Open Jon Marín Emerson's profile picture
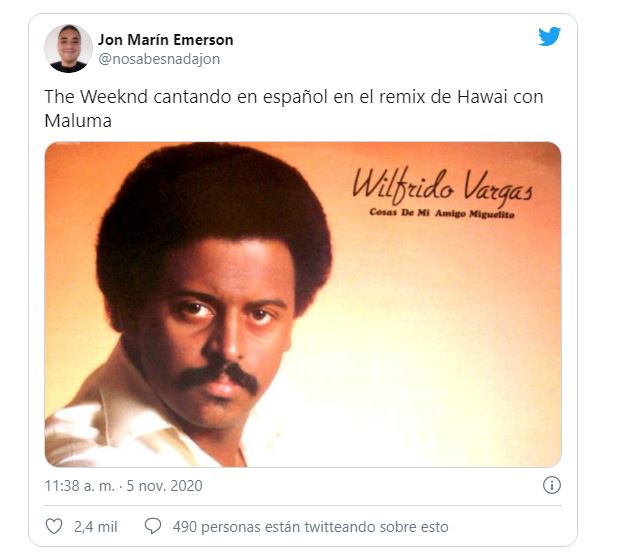634x559 pixels. 68,49
